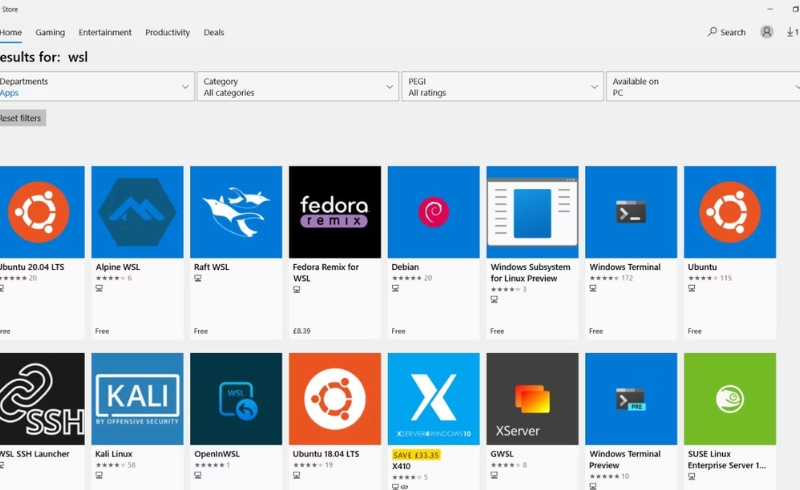The image size is (800, 490).
Task: Click the Kali Linux title text
Action: coord(113,454)
